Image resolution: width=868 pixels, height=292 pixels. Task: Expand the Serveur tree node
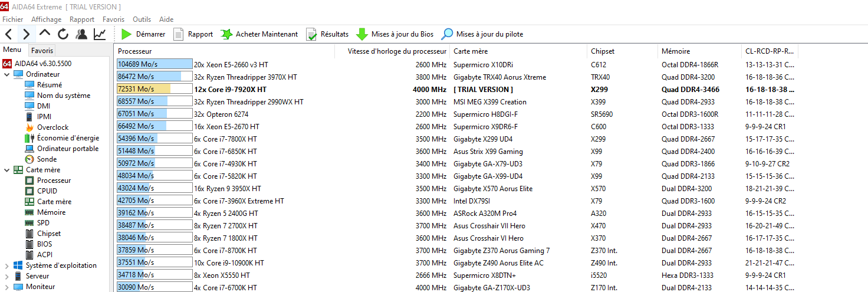[6, 276]
